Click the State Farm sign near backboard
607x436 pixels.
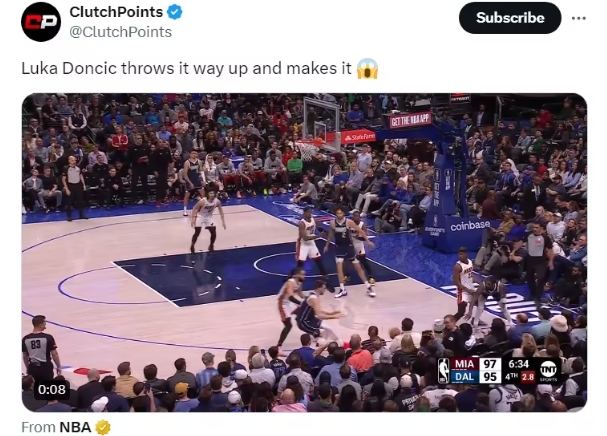[x=358, y=137]
